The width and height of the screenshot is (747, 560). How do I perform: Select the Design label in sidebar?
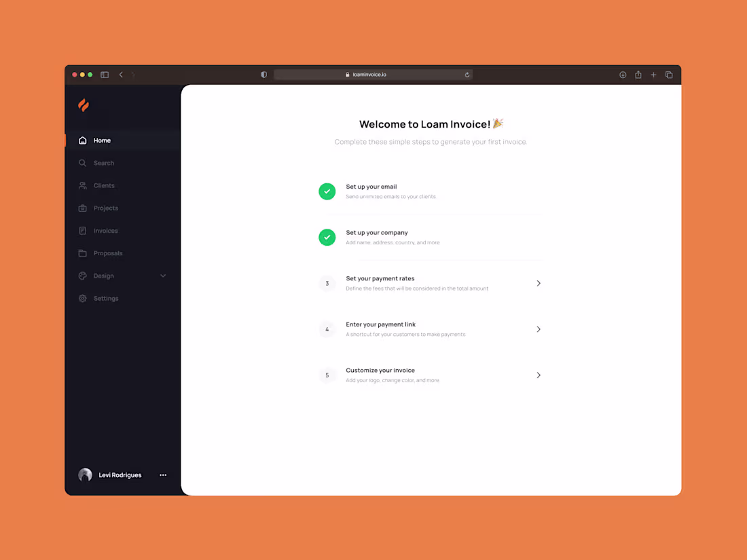tap(103, 276)
